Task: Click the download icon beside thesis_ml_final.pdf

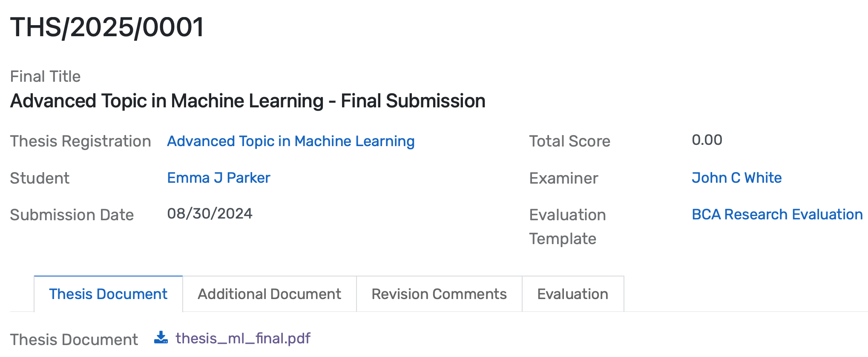Action: (161, 338)
